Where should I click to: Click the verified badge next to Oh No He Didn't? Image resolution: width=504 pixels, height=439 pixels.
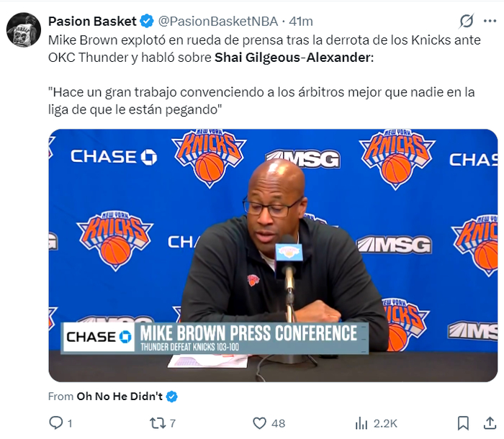[x=172, y=397]
